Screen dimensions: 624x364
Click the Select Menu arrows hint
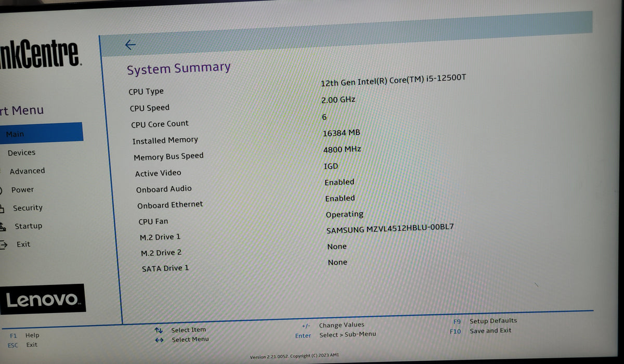pyautogui.click(x=182, y=340)
